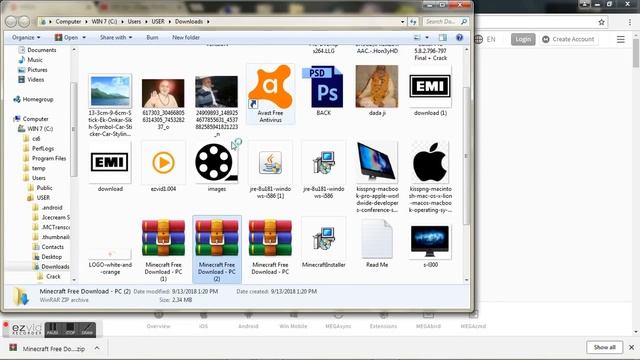Refresh the Explorer folder view
Viewport: 640px width, 360px height.
pos(413,22)
